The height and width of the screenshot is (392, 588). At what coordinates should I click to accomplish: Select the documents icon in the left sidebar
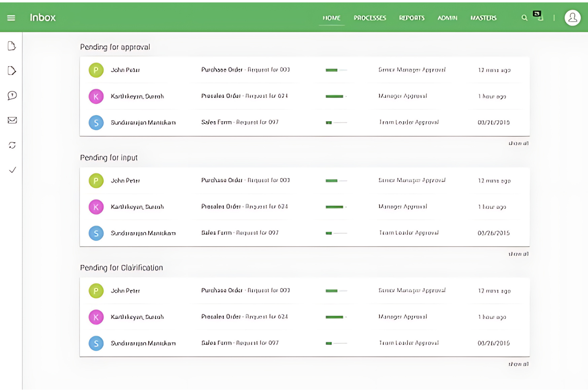[x=12, y=46]
